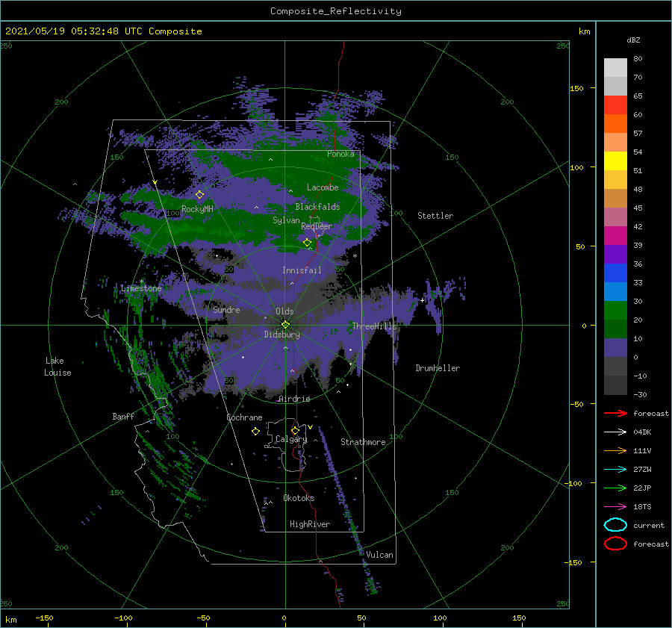The image size is (672, 628).
Task: Click the red forecast arrow legend icon
Action: click(x=615, y=413)
